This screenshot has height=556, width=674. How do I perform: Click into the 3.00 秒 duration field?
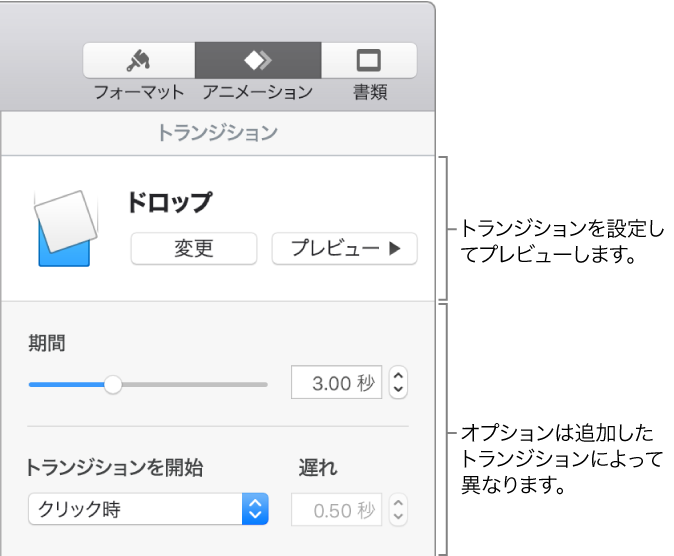click(x=337, y=382)
